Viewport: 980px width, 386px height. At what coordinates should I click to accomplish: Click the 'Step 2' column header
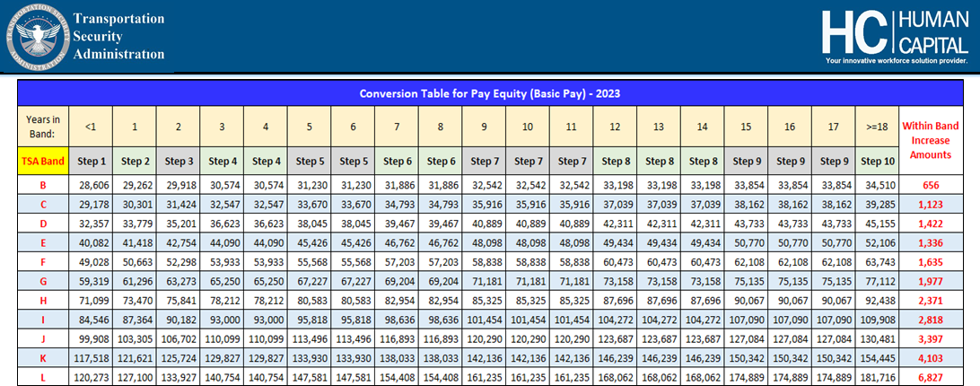[135, 162]
